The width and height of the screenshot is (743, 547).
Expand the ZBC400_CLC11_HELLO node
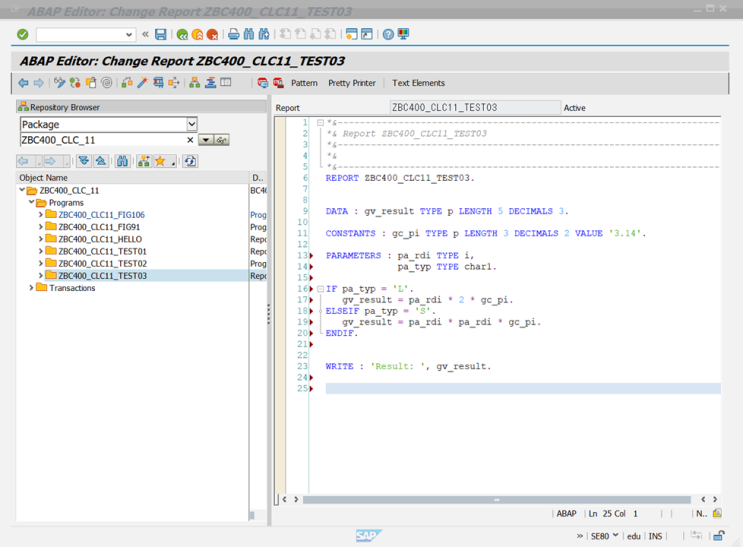click(x=40, y=239)
